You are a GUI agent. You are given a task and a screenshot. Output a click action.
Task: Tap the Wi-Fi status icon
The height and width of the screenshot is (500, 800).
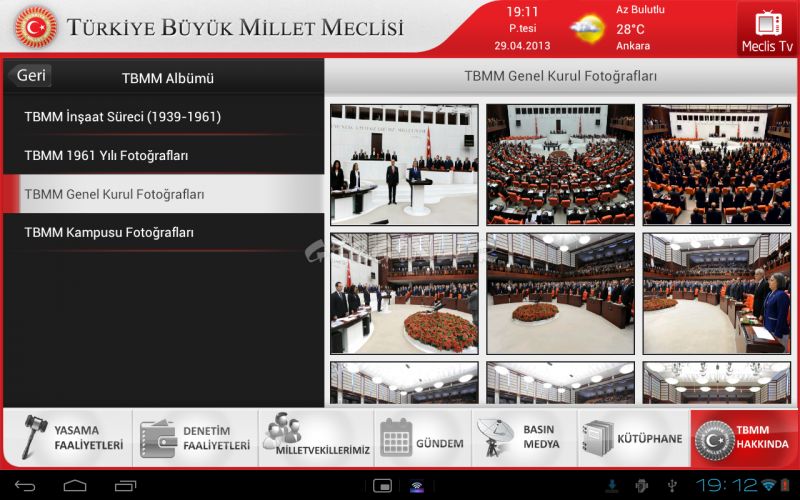(768, 485)
